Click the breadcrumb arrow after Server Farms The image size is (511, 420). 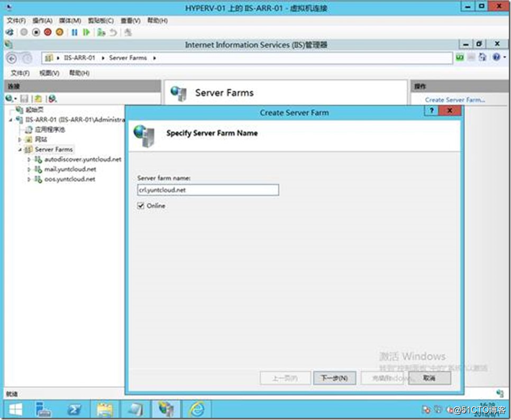154,58
